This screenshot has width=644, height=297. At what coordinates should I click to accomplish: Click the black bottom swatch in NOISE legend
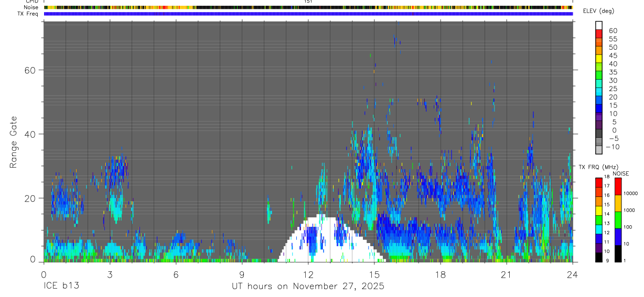click(x=618, y=254)
